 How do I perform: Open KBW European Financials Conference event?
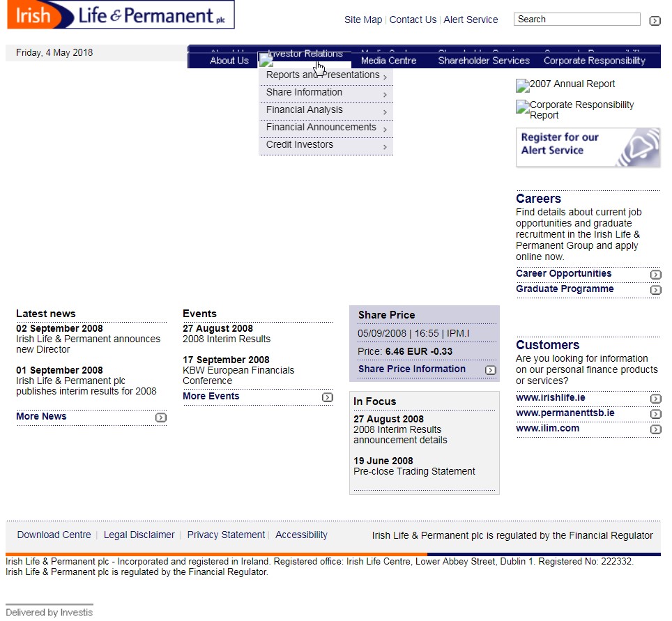[x=238, y=376]
